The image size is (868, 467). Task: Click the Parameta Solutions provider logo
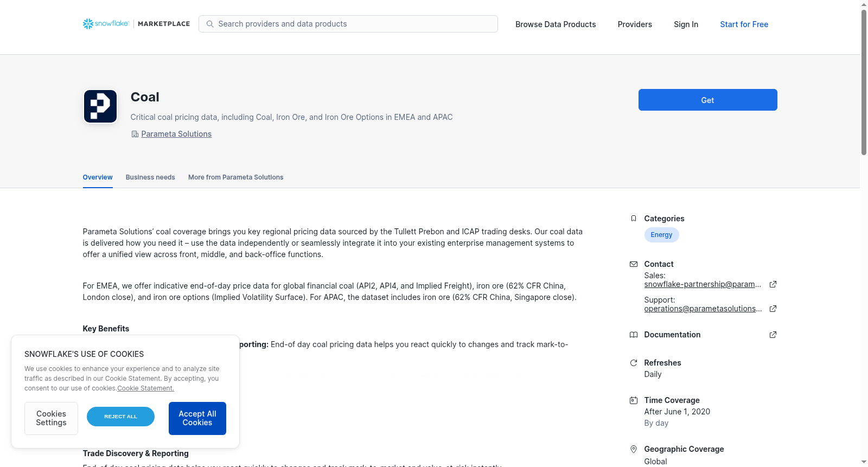tap(100, 106)
